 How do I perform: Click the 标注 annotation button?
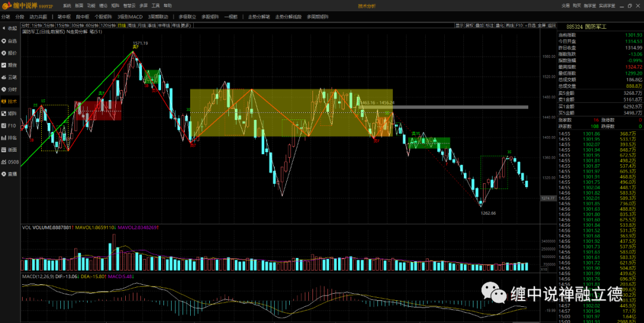[490, 26]
